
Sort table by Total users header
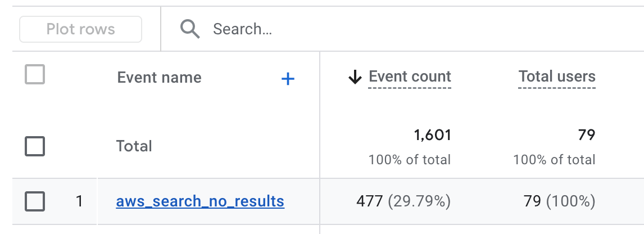[557, 77]
